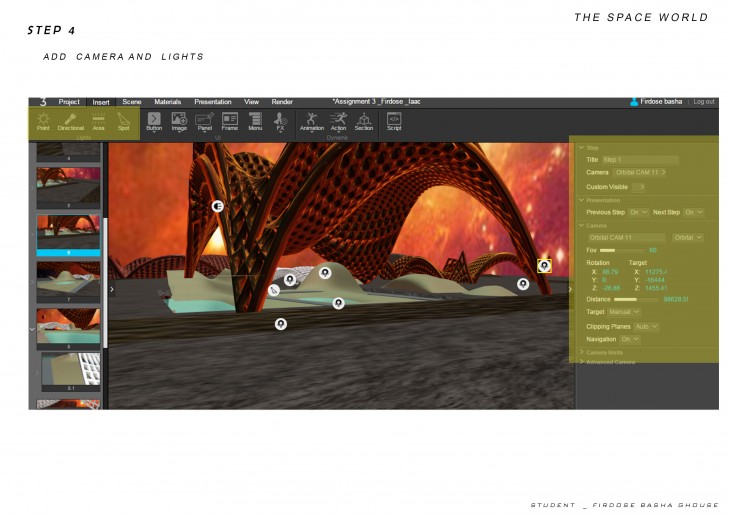
Task: Toggle the Navigation On setting
Action: tap(630, 339)
